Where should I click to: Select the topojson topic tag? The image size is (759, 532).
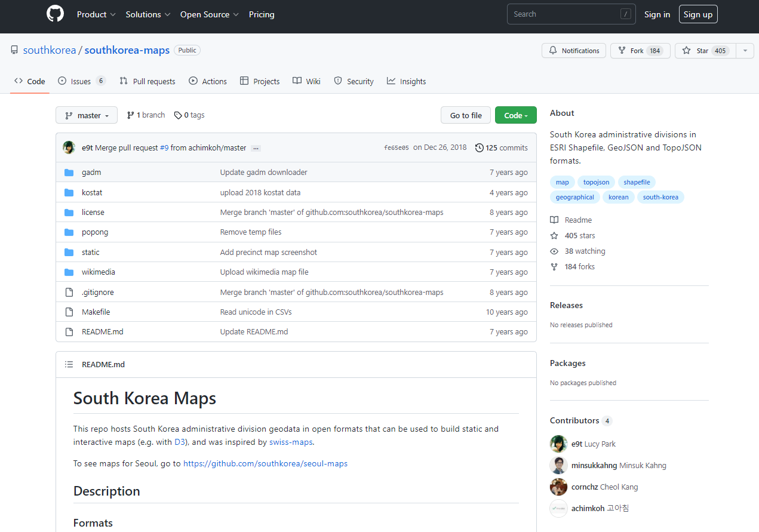click(597, 182)
